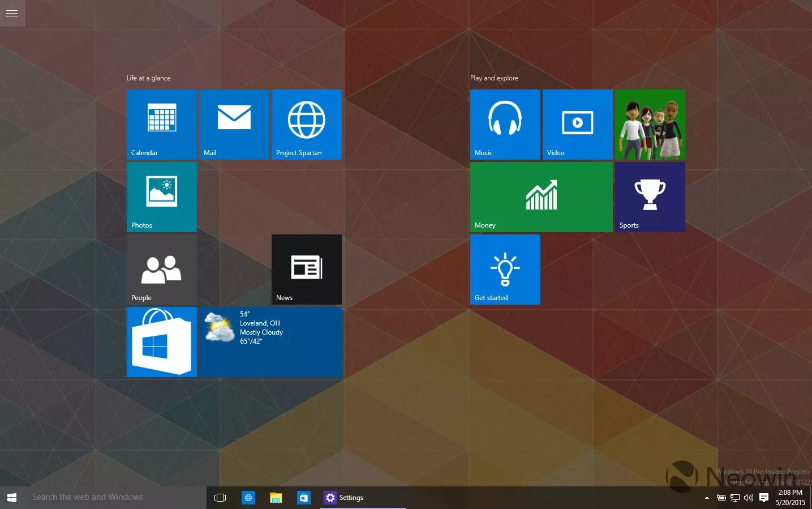Open the Sports tile

coord(649,196)
